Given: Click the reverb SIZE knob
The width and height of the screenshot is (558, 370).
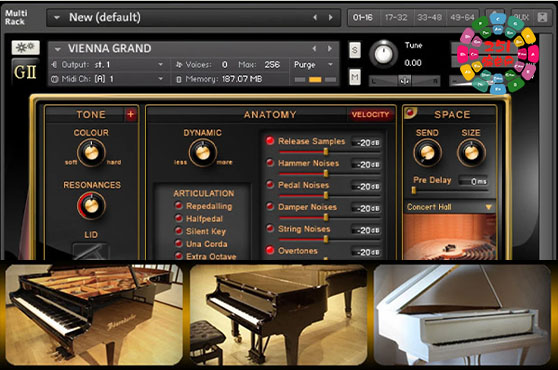Looking at the screenshot, I should coord(472,153).
